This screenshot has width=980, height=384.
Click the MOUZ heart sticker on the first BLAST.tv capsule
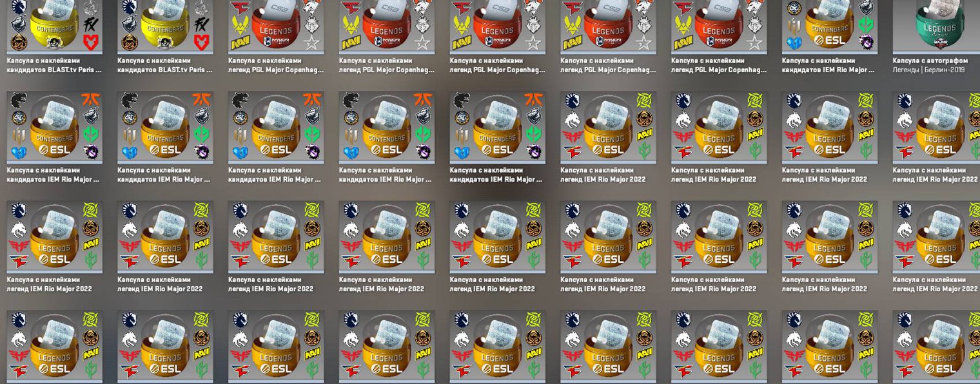tap(90, 43)
